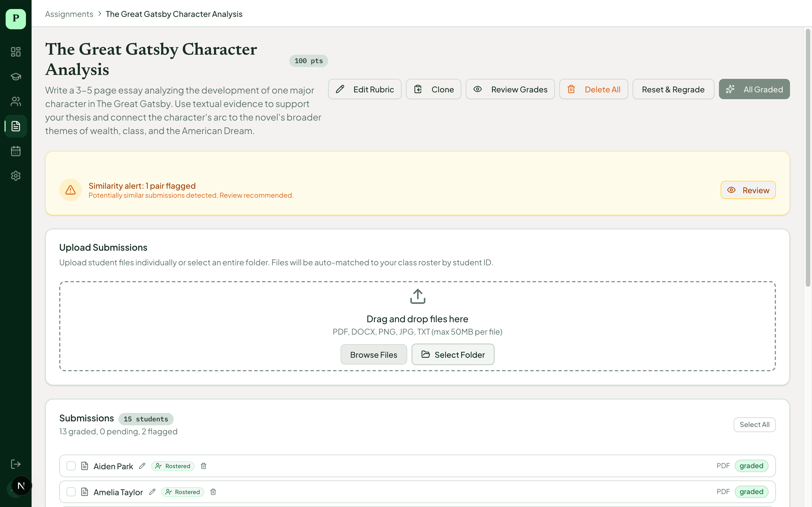Click trash icon next to Amelia Taylor
This screenshot has height=507, width=812.
213,492
